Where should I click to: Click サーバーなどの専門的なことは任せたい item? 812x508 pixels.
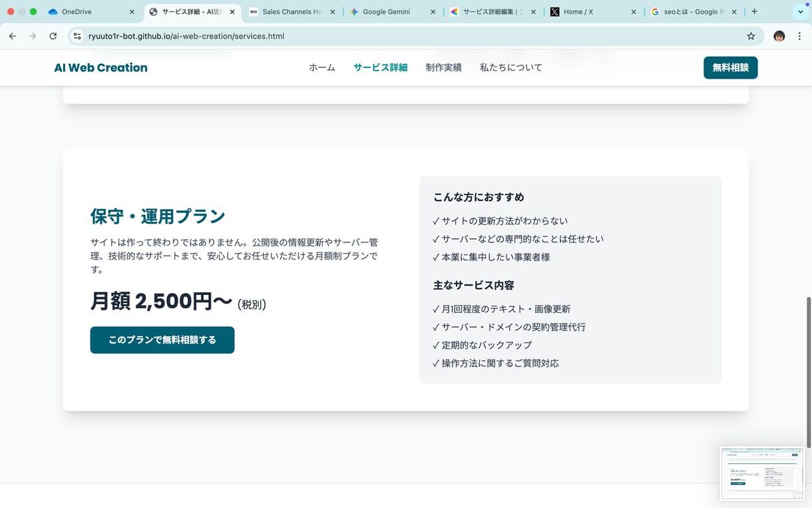[518, 238]
